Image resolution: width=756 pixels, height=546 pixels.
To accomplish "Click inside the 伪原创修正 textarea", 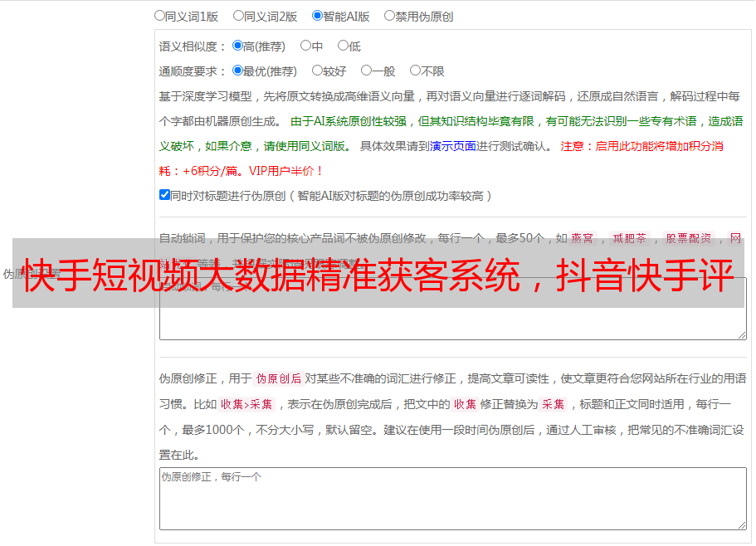I will point(453,499).
